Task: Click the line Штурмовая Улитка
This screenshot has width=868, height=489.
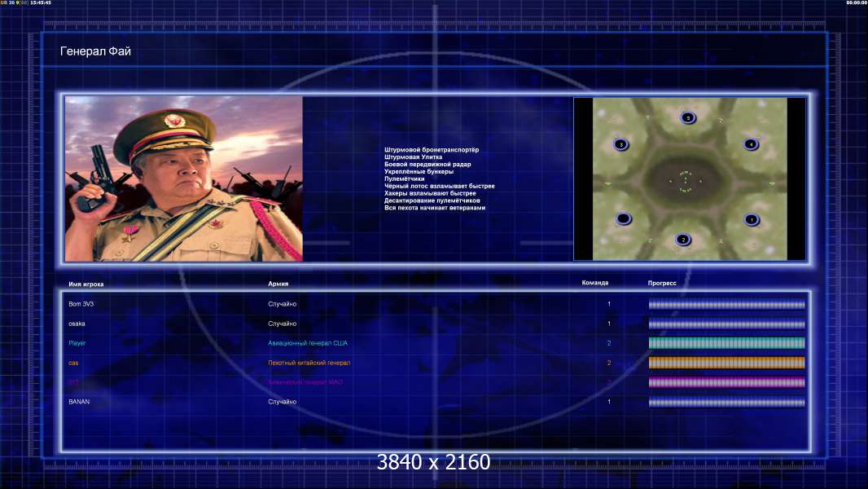Action: coord(413,156)
